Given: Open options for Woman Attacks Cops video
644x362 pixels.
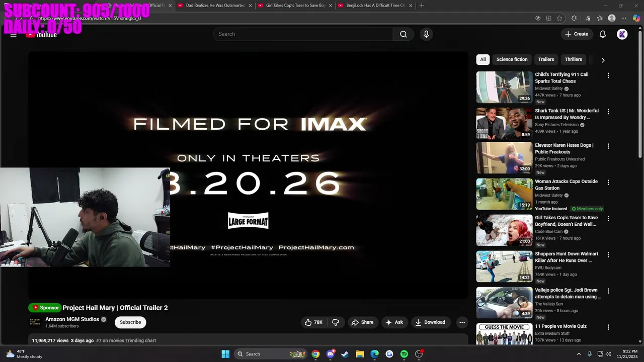Looking at the screenshot, I should (608, 183).
